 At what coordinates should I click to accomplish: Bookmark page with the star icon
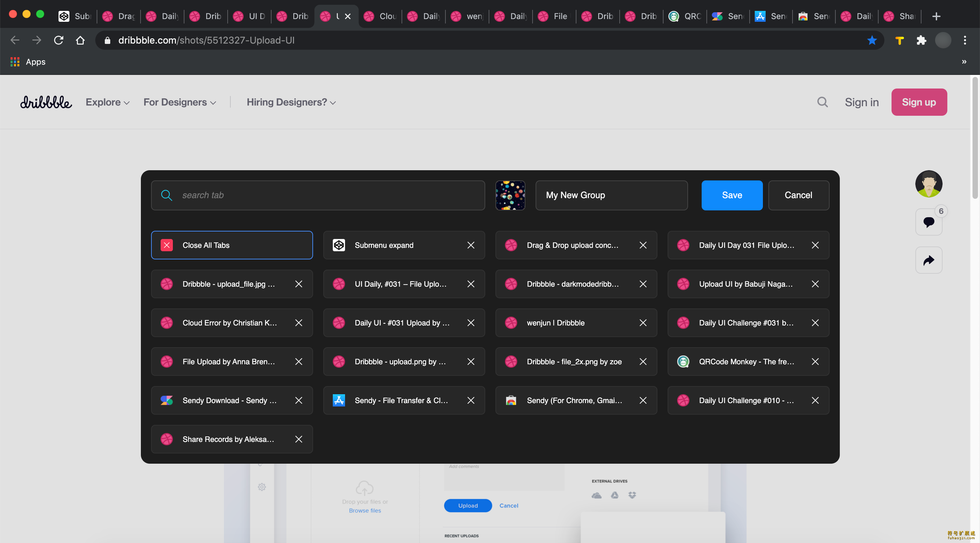[872, 40]
